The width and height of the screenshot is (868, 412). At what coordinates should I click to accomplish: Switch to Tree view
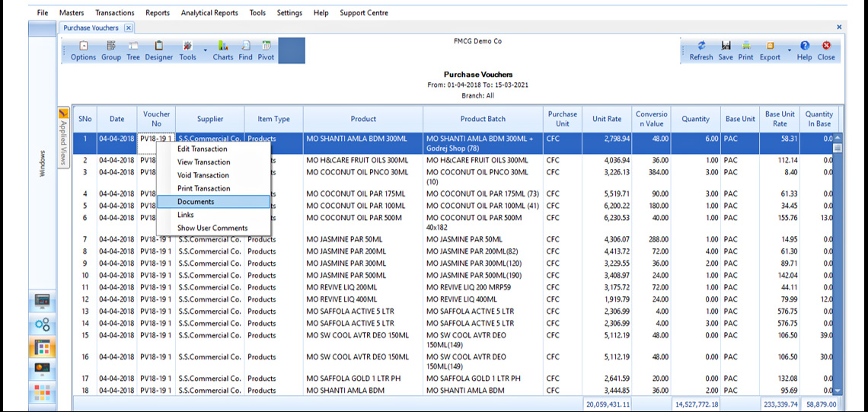click(133, 50)
